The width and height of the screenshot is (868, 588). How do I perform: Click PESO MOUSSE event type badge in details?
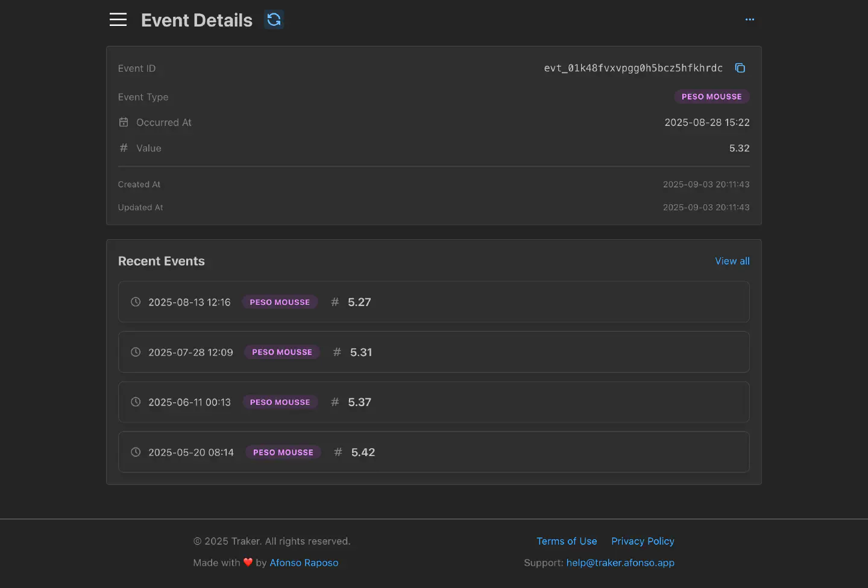tap(711, 96)
